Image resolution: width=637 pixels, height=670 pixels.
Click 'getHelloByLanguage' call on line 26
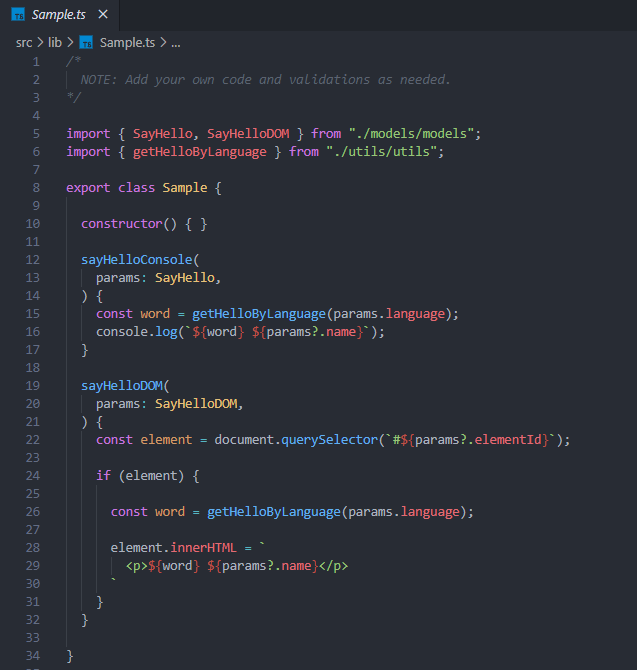coord(274,512)
